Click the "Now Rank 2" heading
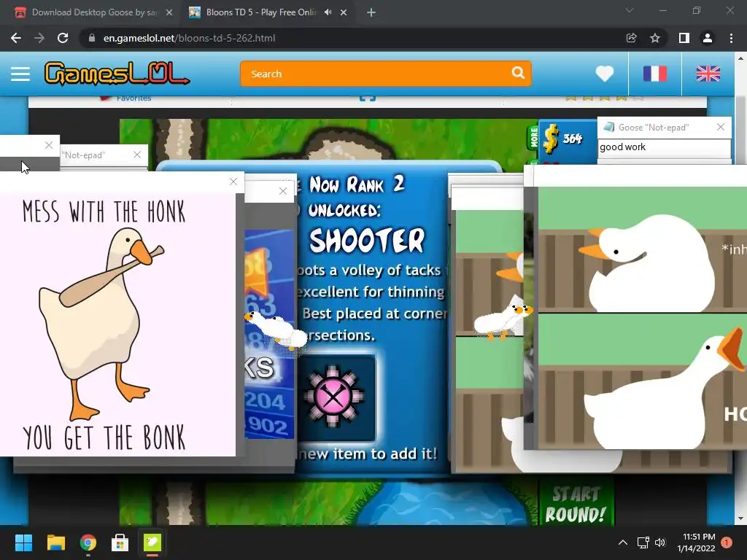Image resolution: width=747 pixels, height=560 pixels. [x=357, y=184]
